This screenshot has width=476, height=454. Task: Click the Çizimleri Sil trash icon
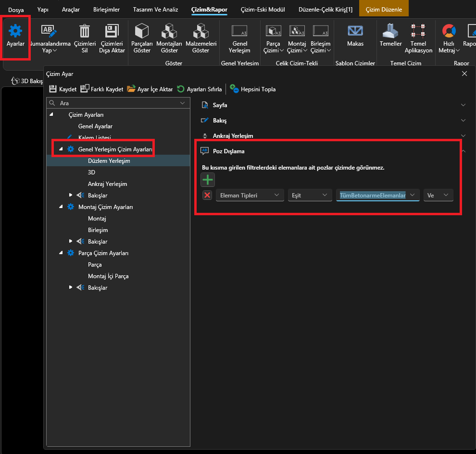(84, 32)
